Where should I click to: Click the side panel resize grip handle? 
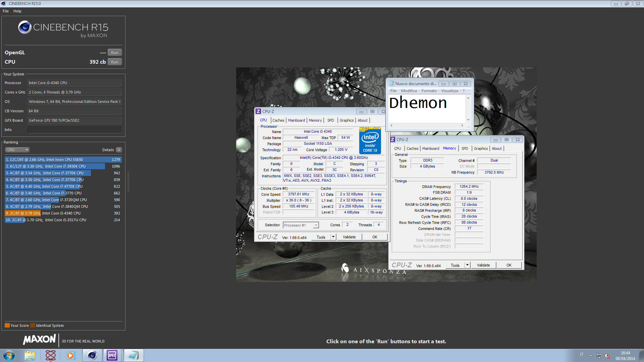[x=128, y=181]
